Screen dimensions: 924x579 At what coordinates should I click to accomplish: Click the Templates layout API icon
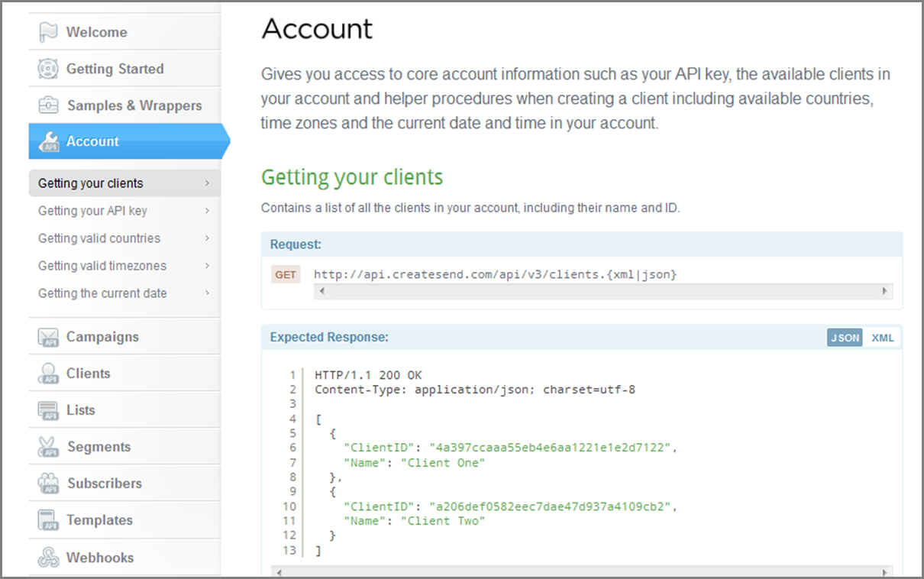click(48, 520)
